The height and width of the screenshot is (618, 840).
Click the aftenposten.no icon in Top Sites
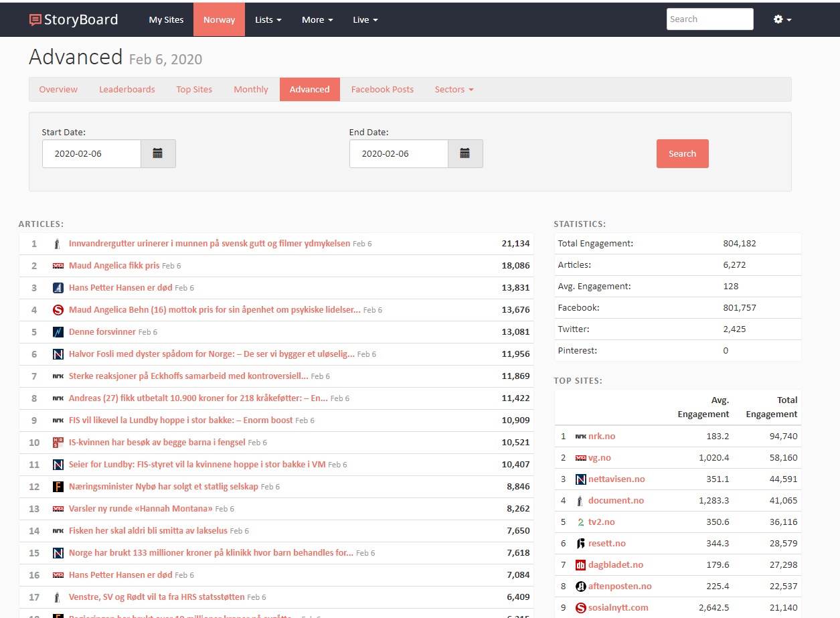click(580, 587)
